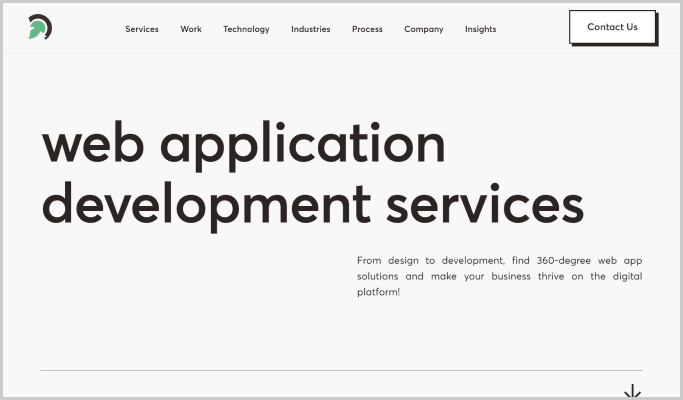Open the Process nav link
Viewport: 683px width, 400px height.
[x=367, y=29]
